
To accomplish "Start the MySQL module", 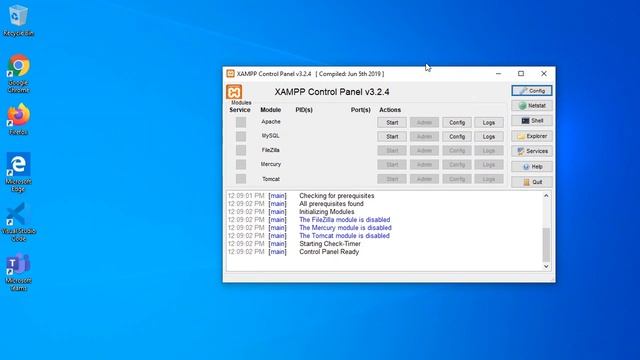I will click(x=392, y=137).
